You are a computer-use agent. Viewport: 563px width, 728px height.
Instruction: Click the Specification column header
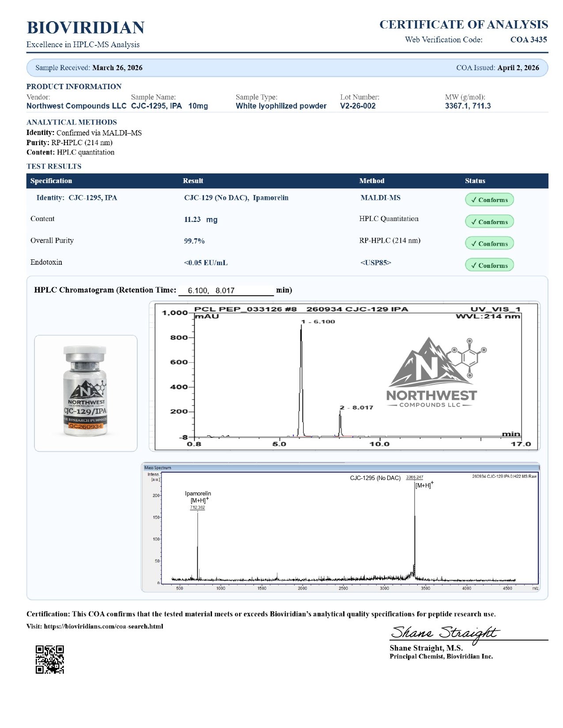[x=51, y=181]
